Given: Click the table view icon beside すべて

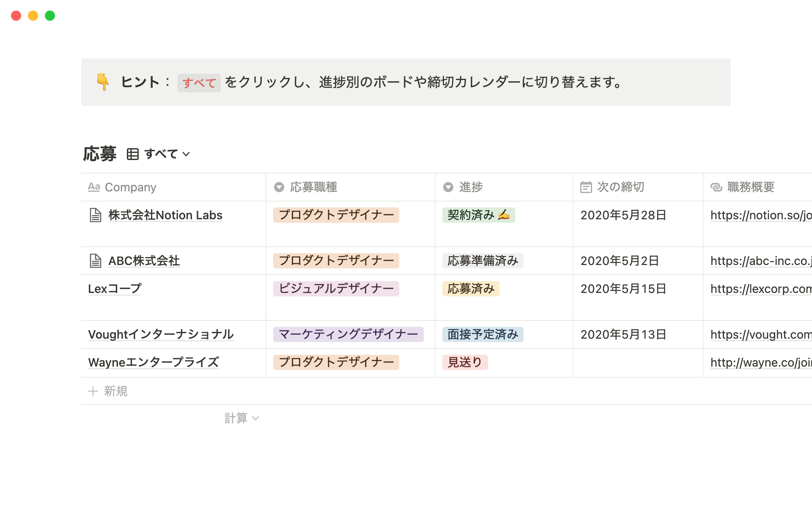Looking at the screenshot, I should coord(133,154).
